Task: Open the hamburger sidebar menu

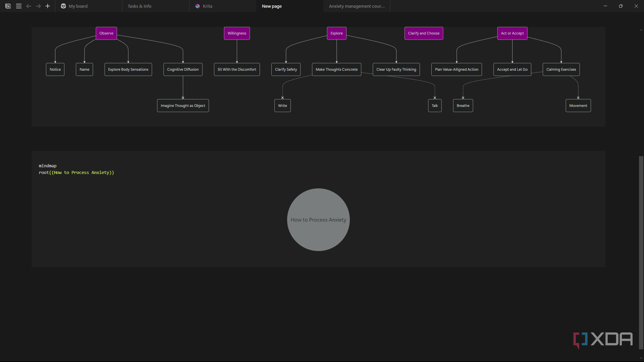Action: [19, 6]
